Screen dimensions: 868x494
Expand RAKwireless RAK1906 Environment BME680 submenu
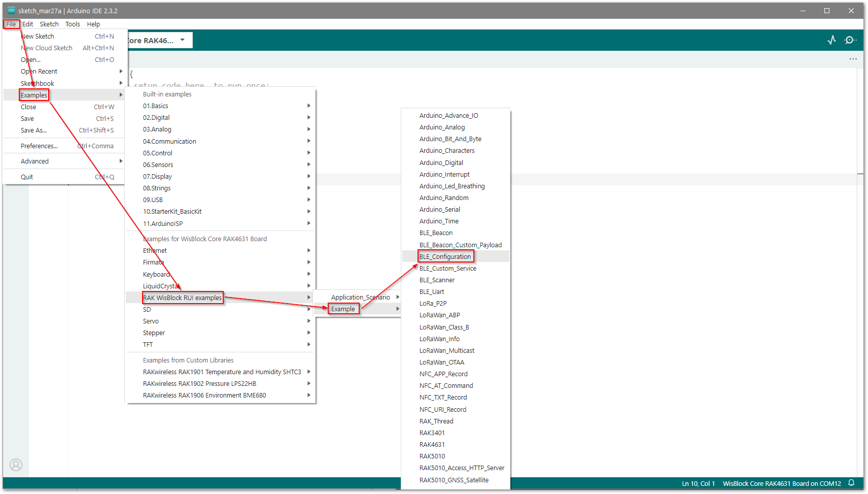[x=221, y=395]
